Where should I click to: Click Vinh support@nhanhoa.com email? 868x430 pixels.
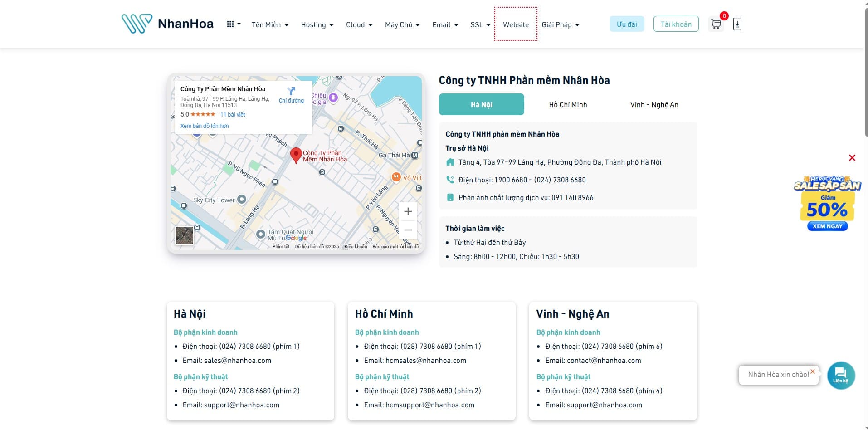[605, 405]
